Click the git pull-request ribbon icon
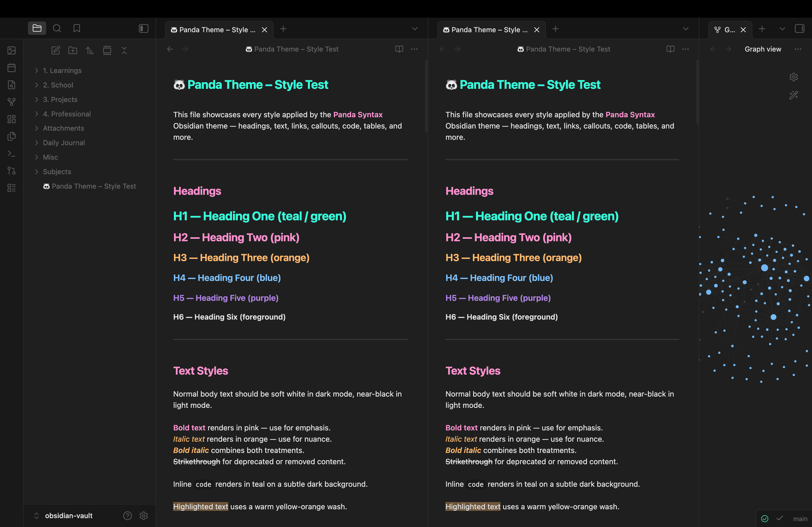This screenshot has width=812, height=527. pyautogui.click(x=12, y=170)
